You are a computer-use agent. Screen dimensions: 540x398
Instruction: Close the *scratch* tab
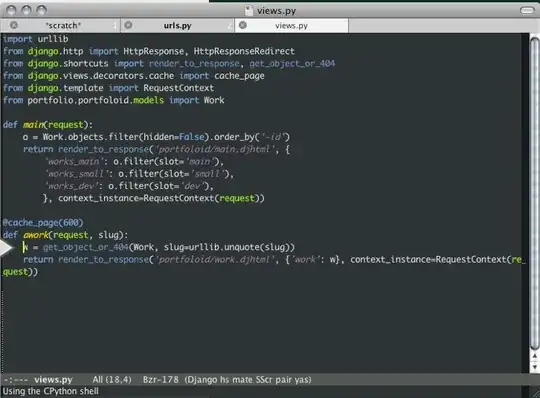click(x=14, y=25)
